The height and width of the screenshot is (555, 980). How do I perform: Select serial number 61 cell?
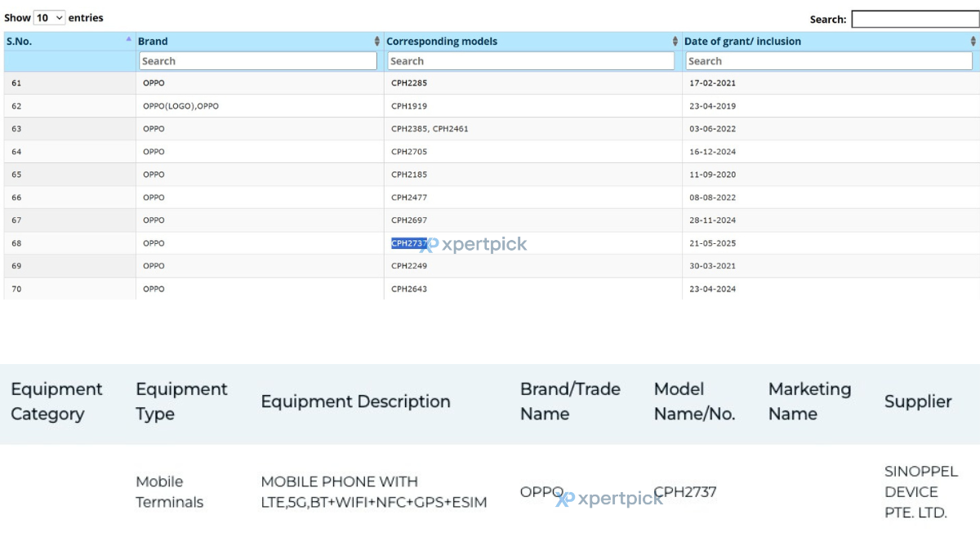click(70, 83)
